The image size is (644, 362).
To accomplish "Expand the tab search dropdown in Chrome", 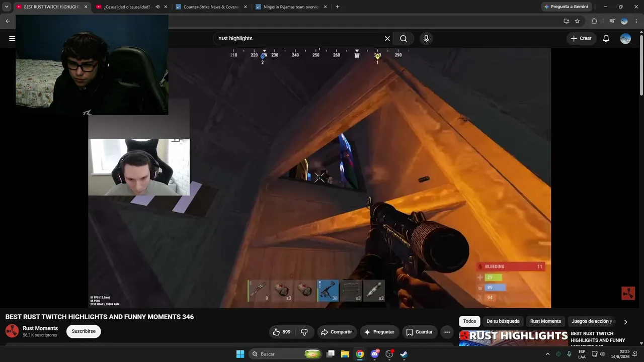I will 7,7.
